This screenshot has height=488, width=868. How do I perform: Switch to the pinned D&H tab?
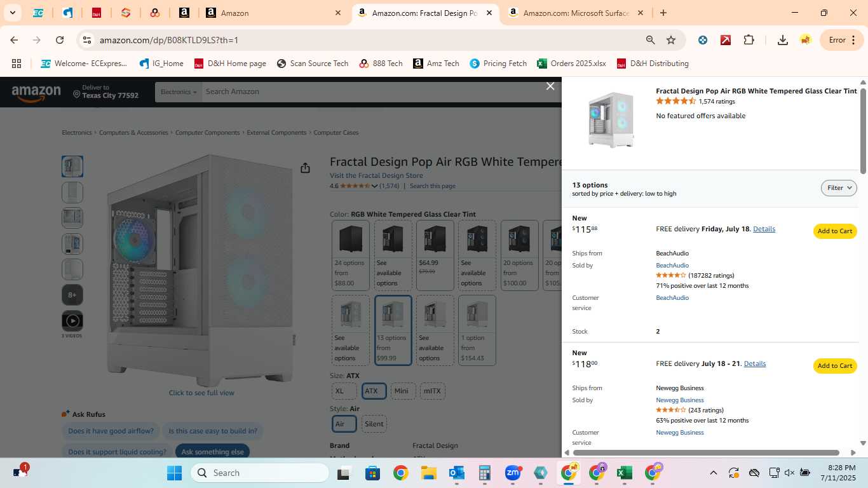point(97,13)
